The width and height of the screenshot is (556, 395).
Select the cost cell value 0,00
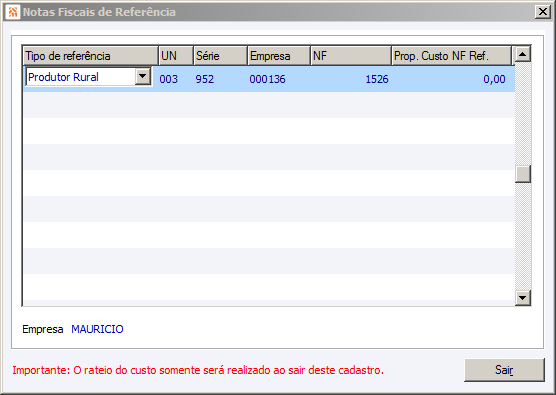click(x=494, y=79)
